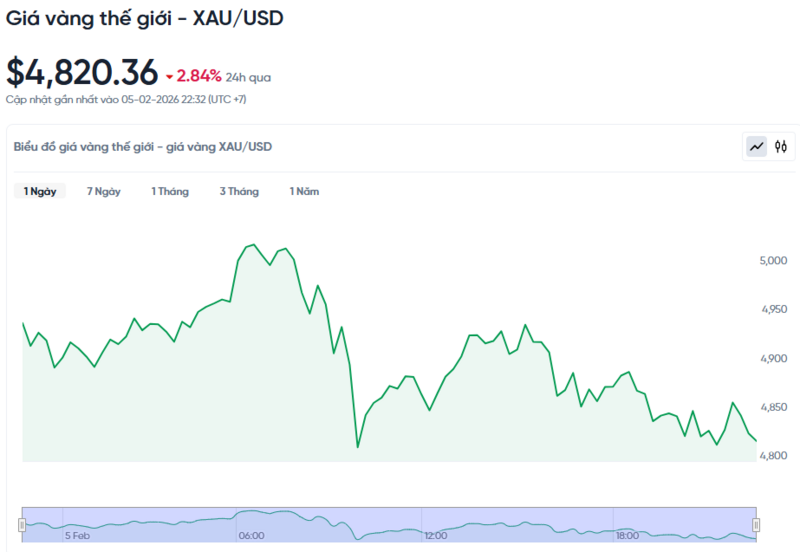800x552 pixels.
Task: Click the left handle of range navigator
Action: pos(23,524)
